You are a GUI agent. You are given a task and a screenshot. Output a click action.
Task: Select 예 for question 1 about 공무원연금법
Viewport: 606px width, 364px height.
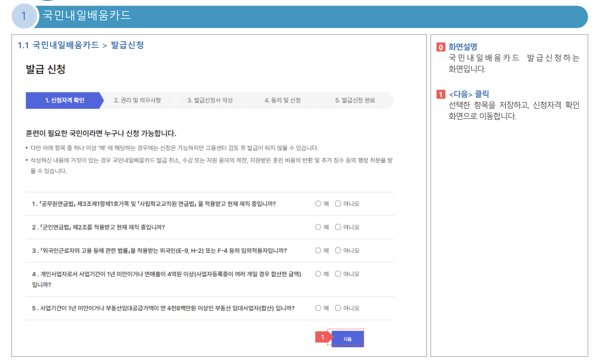click(x=319, y=204)
